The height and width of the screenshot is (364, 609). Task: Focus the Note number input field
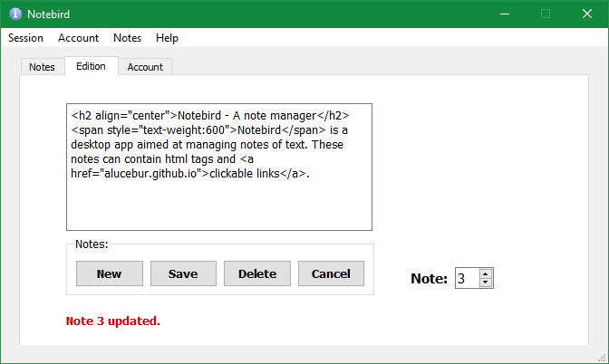pyautogui.click(x=468, y=278)
